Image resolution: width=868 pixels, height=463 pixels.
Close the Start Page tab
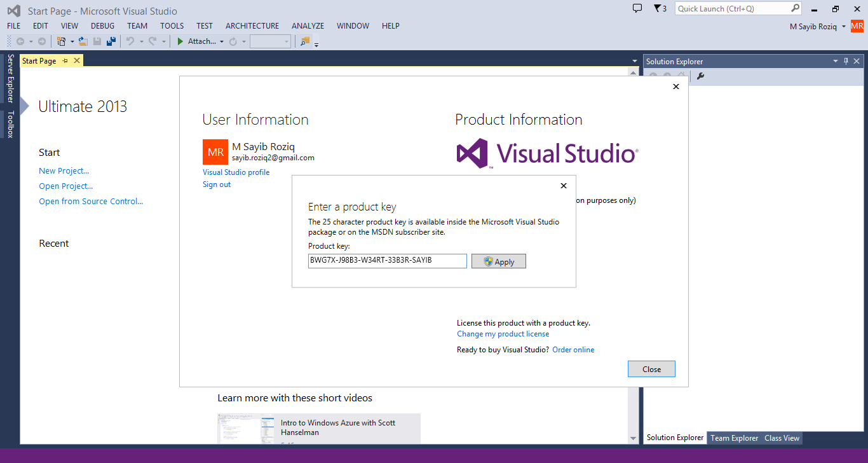click(x=77, y=60)
